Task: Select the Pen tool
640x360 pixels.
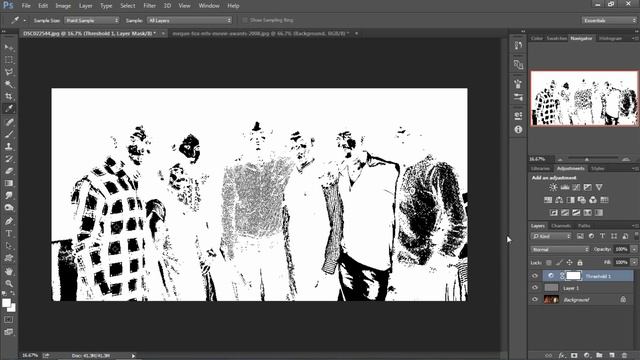Action: coord(9,221)
